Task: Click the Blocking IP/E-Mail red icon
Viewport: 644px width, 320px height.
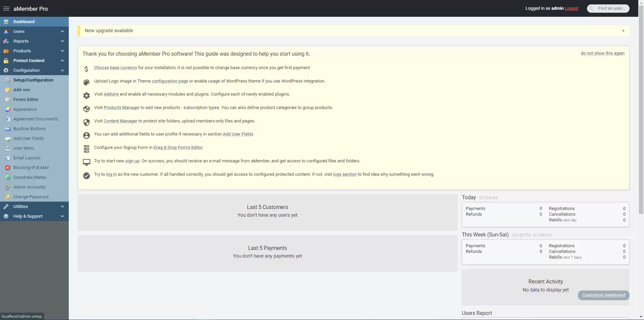Action: point(8,168)
